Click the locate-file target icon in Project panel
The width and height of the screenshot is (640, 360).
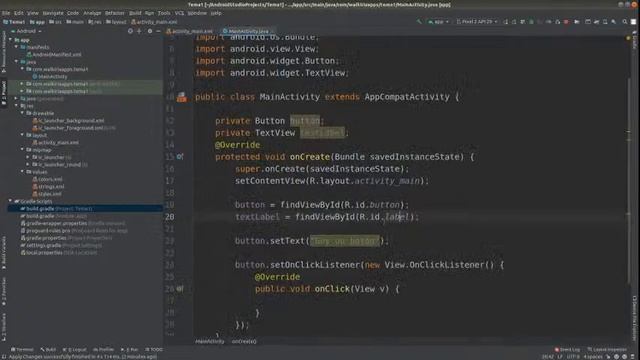(x=130, y=31)
